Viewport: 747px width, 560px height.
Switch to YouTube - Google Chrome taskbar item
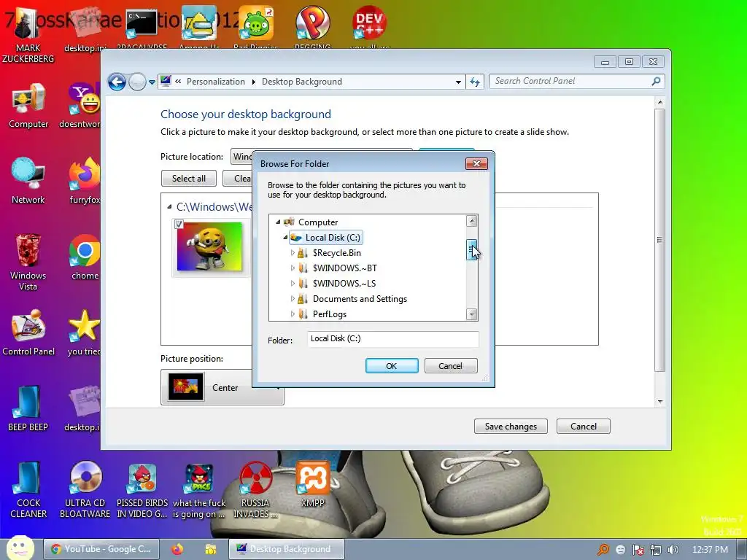coord(101,549)
